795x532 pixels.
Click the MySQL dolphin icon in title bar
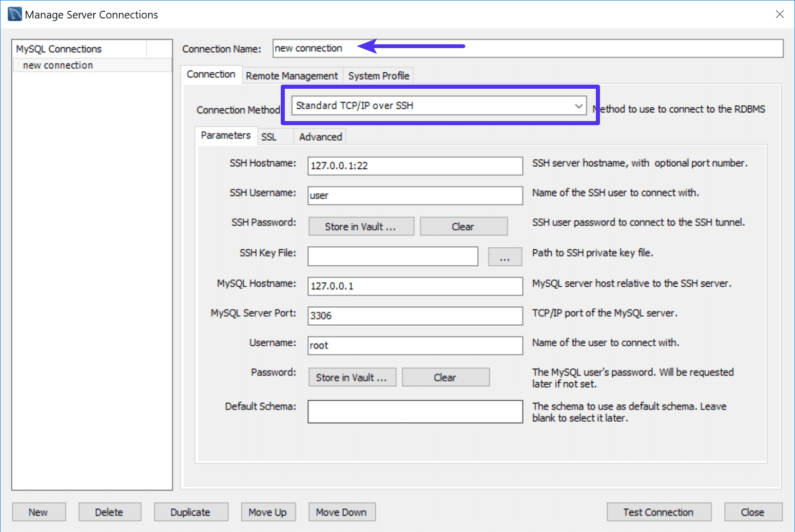coord(14,14)
